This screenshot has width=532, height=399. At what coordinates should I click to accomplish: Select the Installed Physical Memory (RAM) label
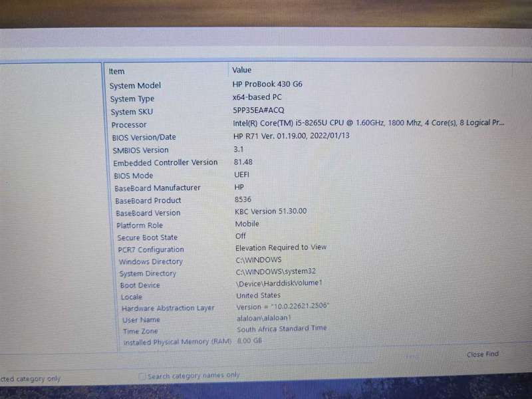click(x=177, y=342)
